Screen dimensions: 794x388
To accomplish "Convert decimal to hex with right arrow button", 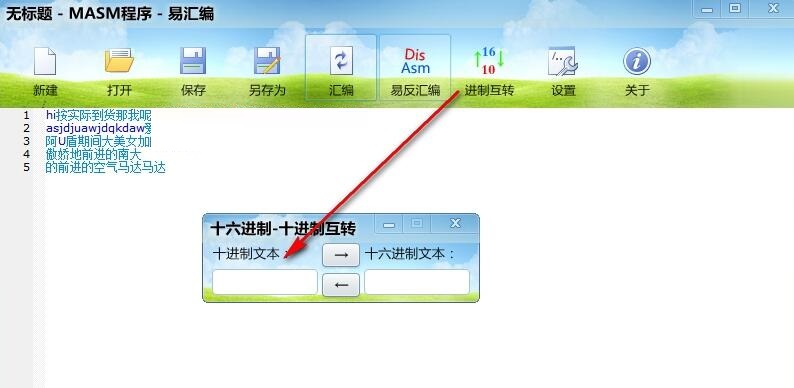I will 341,255.
